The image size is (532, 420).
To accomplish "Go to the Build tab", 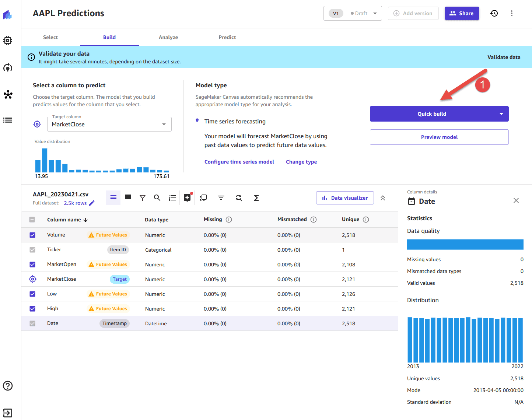I will (109, 37).
